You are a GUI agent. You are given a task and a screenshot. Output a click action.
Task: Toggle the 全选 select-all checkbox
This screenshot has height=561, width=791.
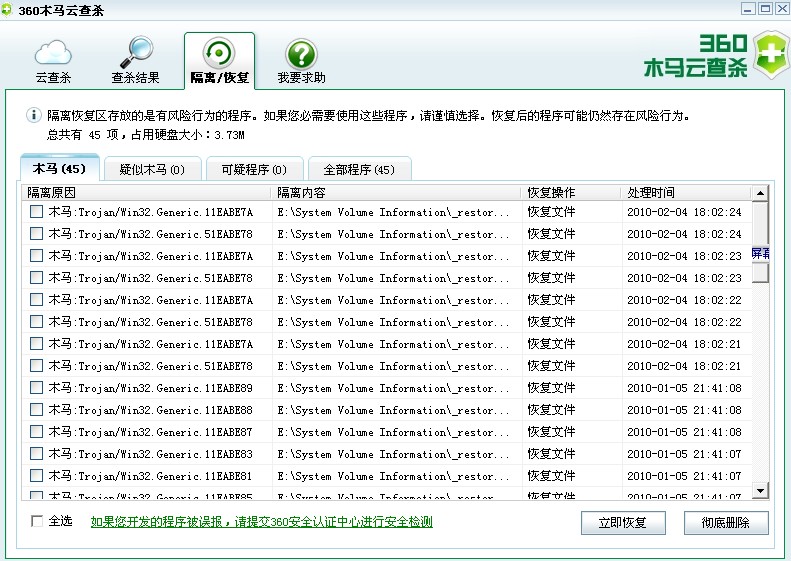tap(37, 521)
